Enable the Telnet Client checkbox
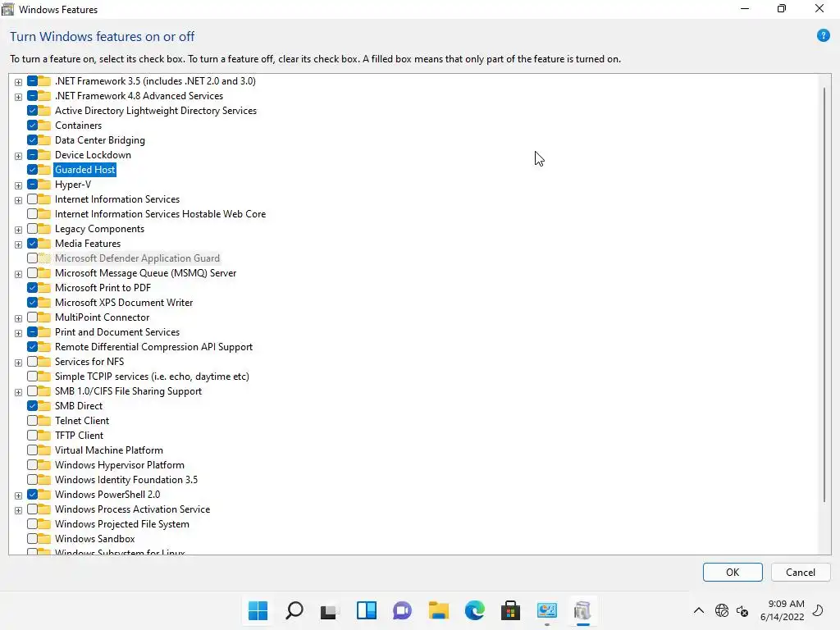This screenshot has height=630, width=840. [x=32, y=421]
